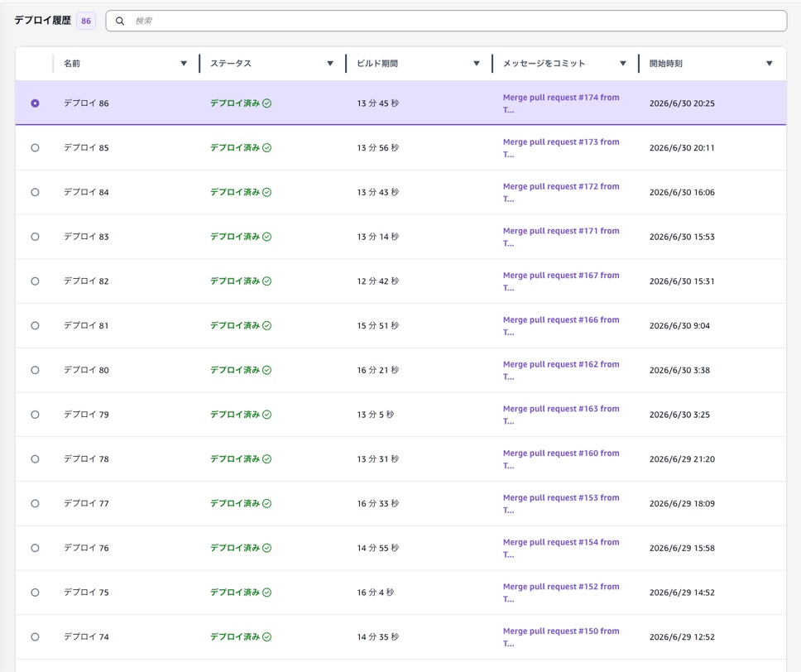801x672 pixels.
Task: Follow the Merge pull request #163 link
Action: tap(561, 415)
